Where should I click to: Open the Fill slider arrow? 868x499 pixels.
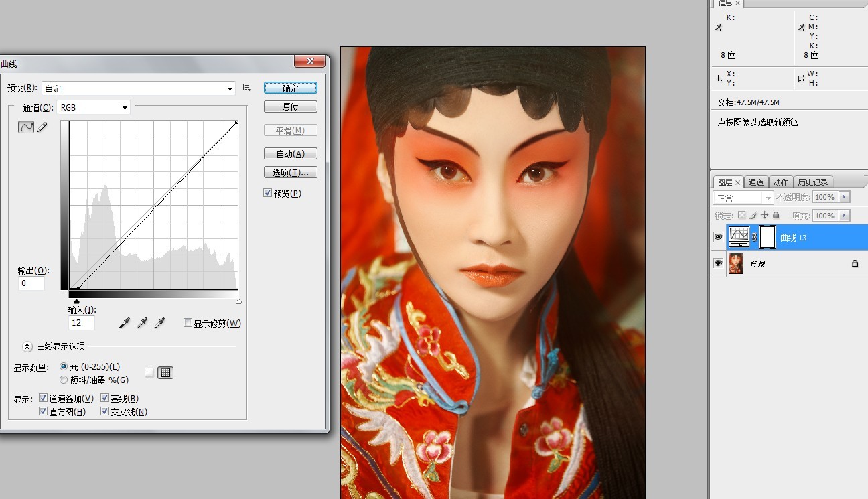(844, 216)
